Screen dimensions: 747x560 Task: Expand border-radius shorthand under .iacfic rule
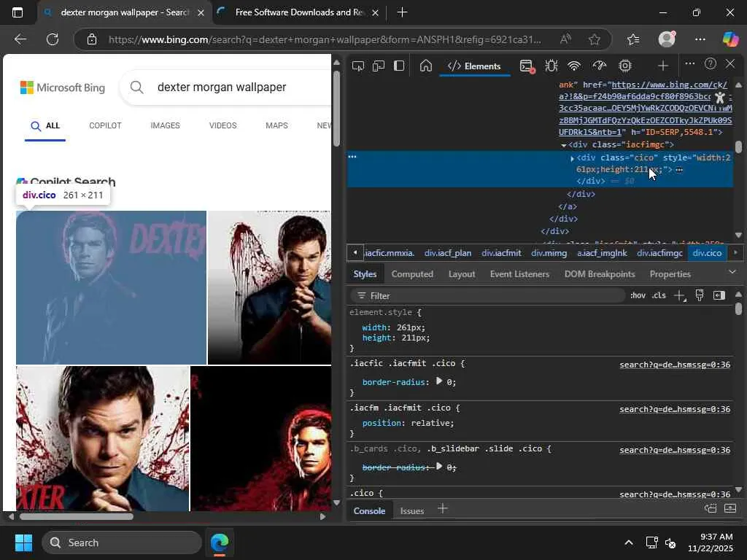tap(439, 381)
